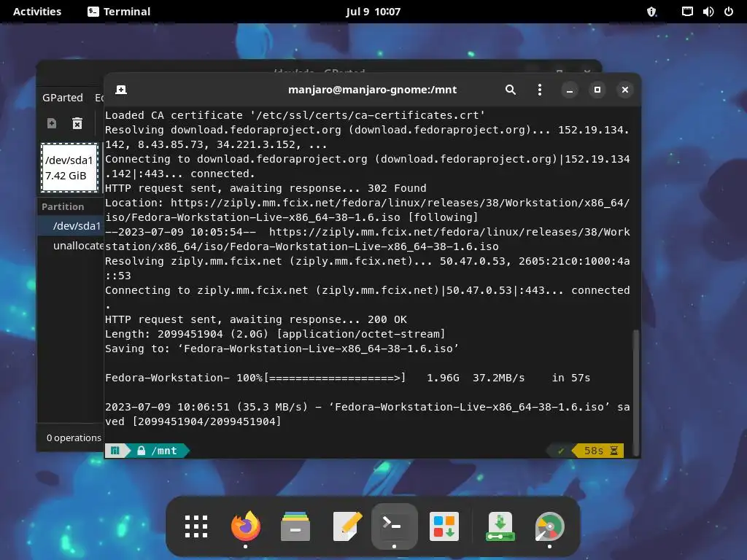747x560 pixels.
Task: Launch the installer icon in the dock
Action: pyautogui.click(x=500, y=526)
